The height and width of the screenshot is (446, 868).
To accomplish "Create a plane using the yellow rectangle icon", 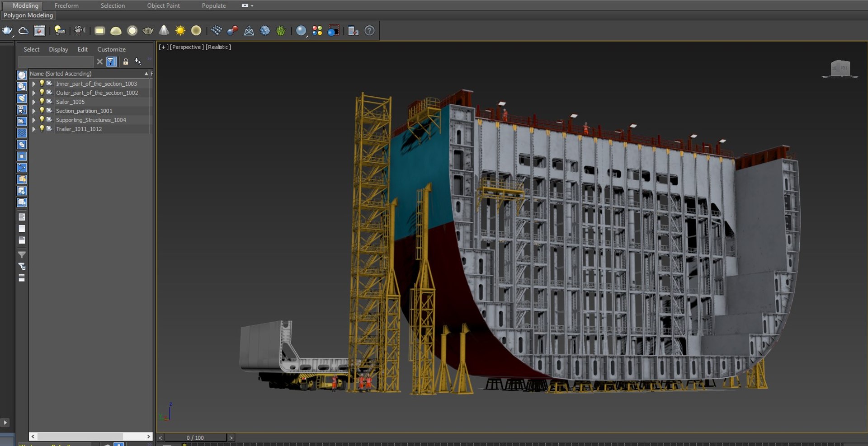I will coord(99,31).
